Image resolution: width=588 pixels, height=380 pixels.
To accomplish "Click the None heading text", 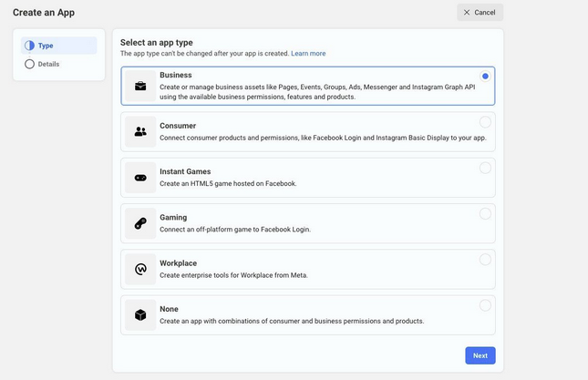I will coord(169,309).
